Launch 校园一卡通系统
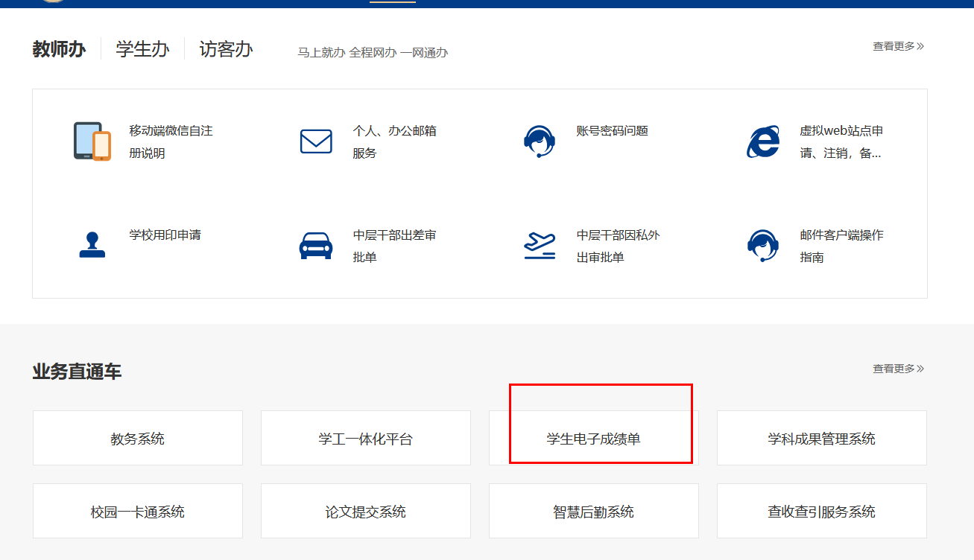Screen dimensions: 974x560 click(x=138, y=512)
